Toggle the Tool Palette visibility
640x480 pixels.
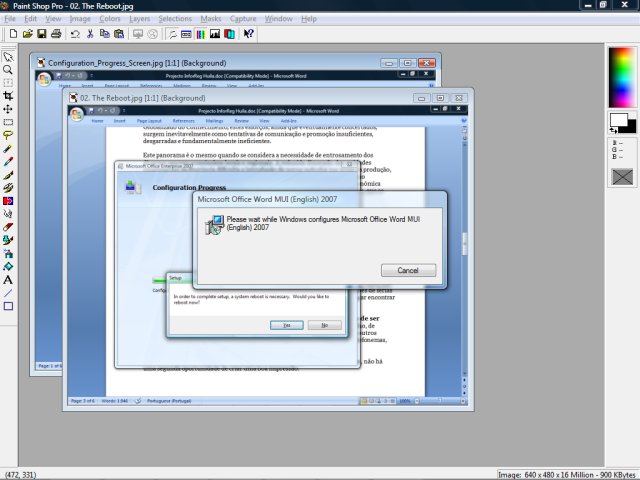click(173, 34)
